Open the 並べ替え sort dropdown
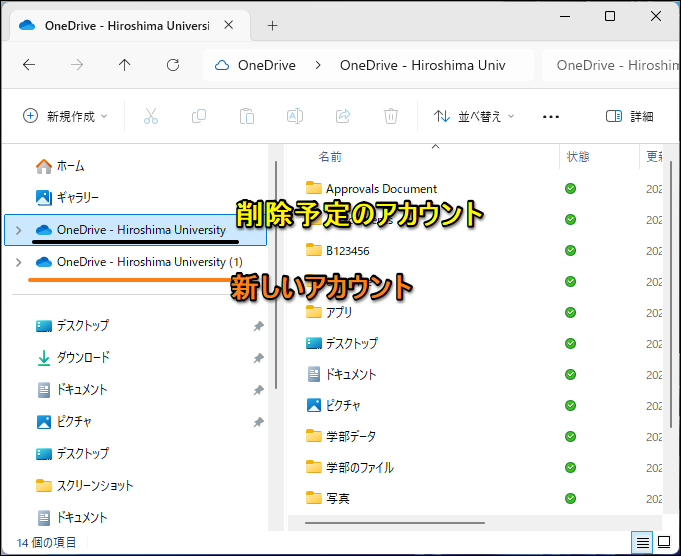681x556 pixels. coord(473,116)
